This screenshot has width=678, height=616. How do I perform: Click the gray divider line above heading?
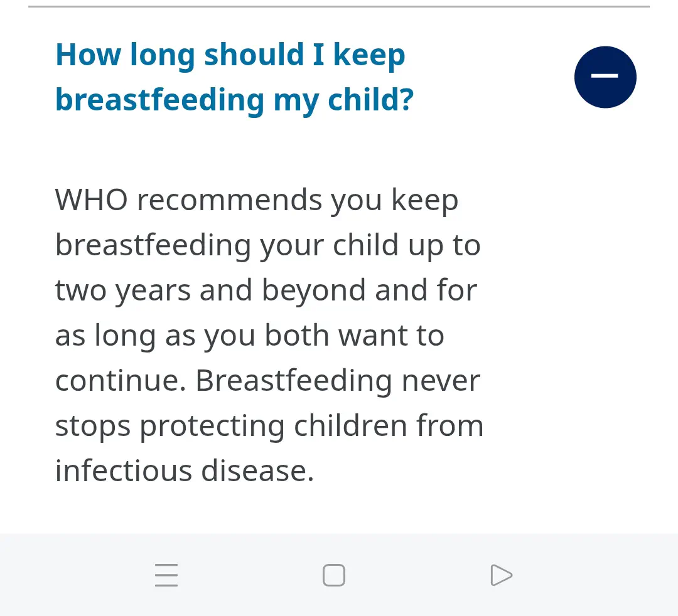pos(339,6)
